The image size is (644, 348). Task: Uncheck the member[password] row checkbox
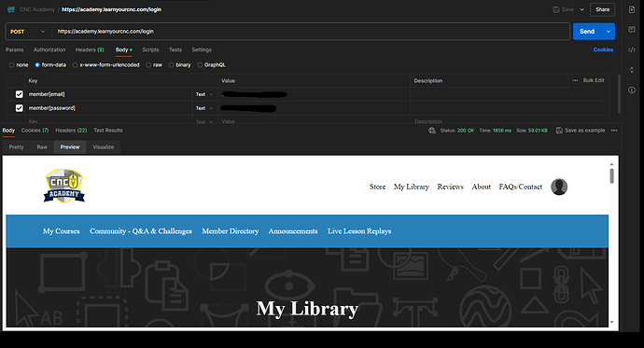pos(20,108)
